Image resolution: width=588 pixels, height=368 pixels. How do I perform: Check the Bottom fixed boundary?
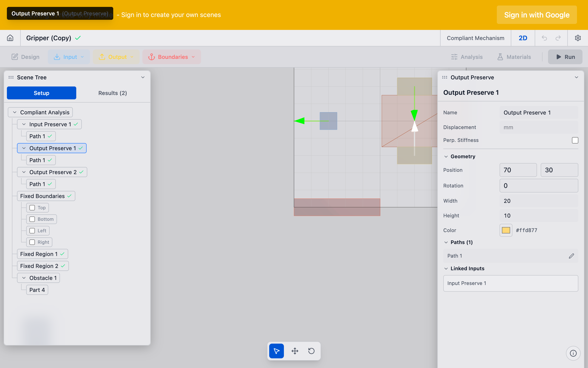[x=32, y=219]
